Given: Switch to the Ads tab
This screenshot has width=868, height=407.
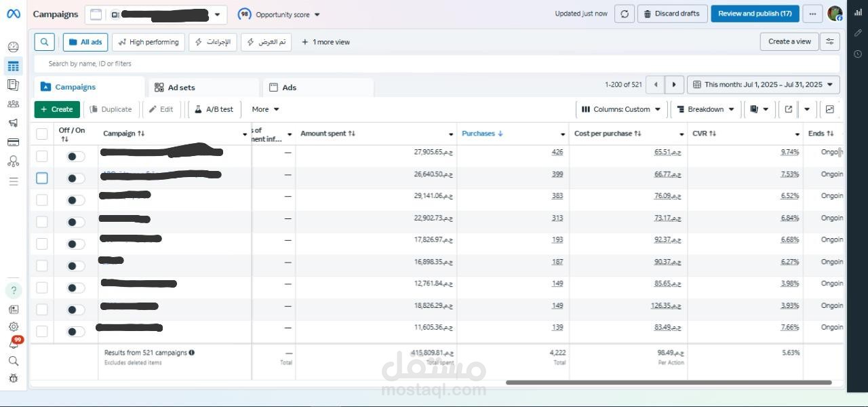Looking at the screenshot, I should [318, 88].
